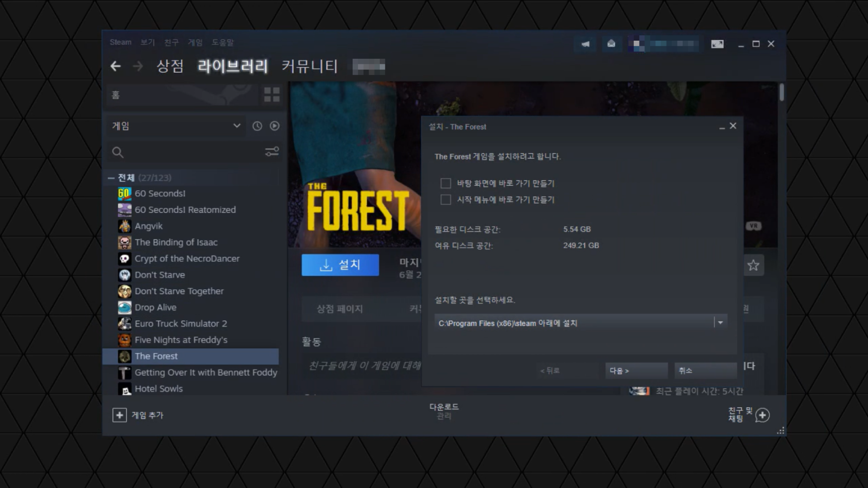Screen dimensions: 868x488
Task: Select 60 Seconds! Reatomized in list
Action: [x=185, y=210]
